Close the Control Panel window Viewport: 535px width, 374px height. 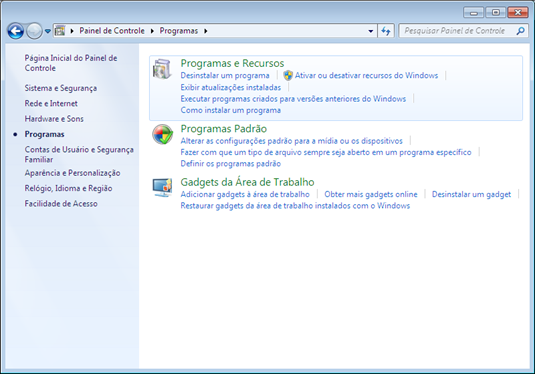[x=518, y=13]
